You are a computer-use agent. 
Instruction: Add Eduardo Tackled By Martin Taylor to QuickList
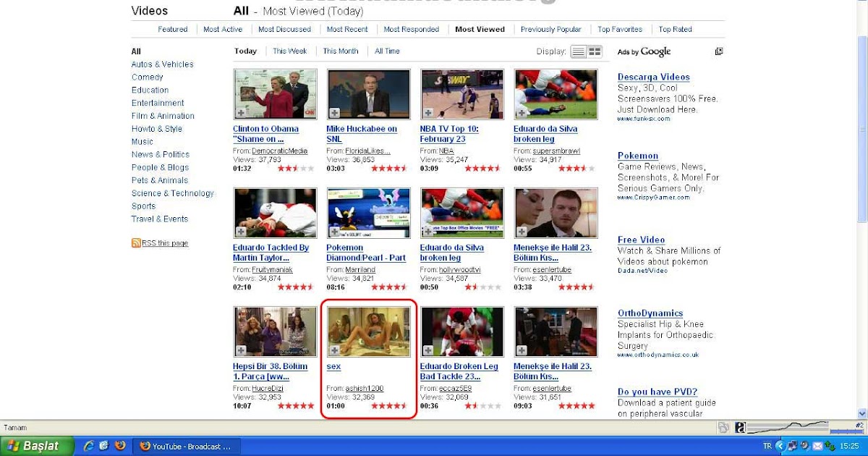coord(241,232)
